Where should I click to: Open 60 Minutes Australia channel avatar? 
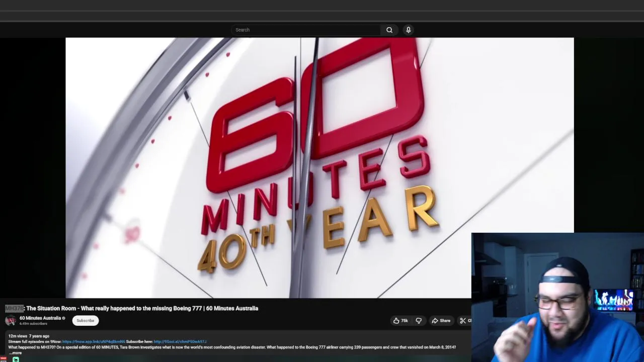tap(11, 321)
